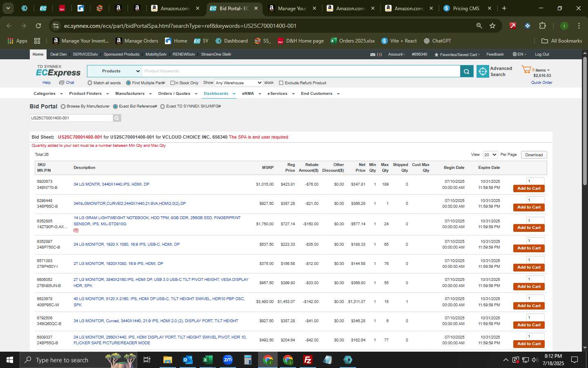Image resolution: width=588 pixels, height=368 pixels.
Task: Select Exact TD SYNNEX SKU/MFG# radio
Action: coord(163,106)
